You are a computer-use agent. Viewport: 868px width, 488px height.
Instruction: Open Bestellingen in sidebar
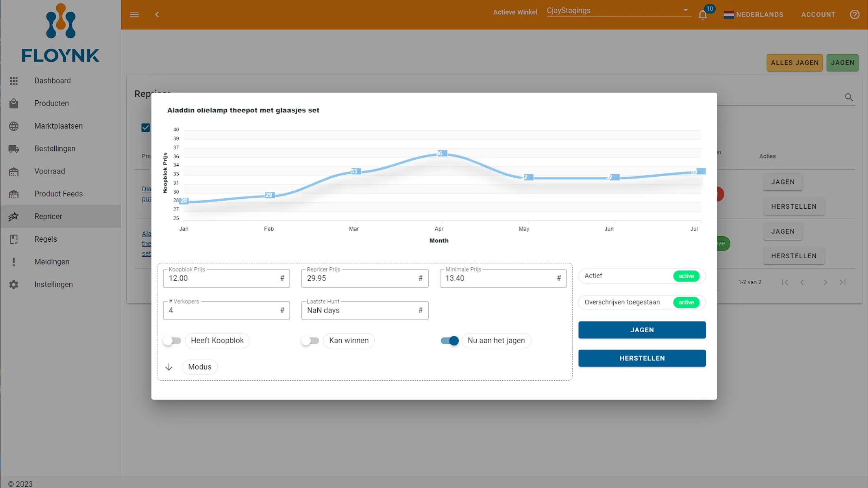(60, 149)
